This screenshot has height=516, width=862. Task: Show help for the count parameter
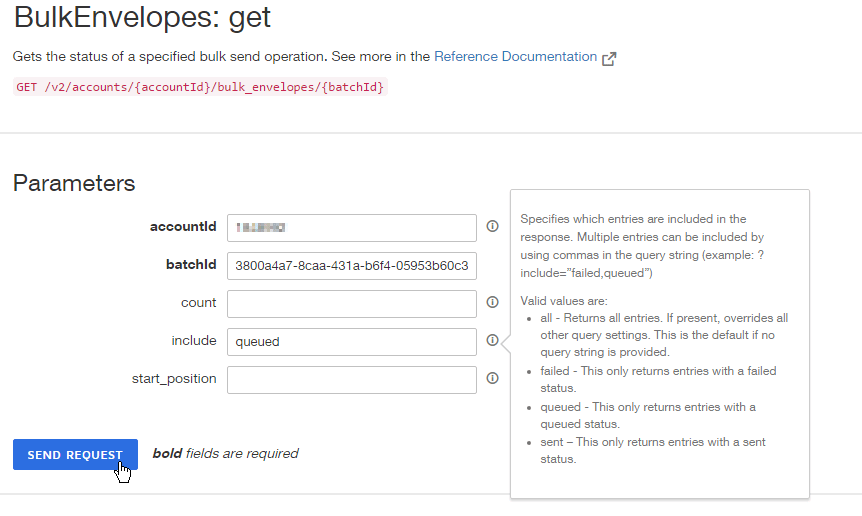coord(492,302)
